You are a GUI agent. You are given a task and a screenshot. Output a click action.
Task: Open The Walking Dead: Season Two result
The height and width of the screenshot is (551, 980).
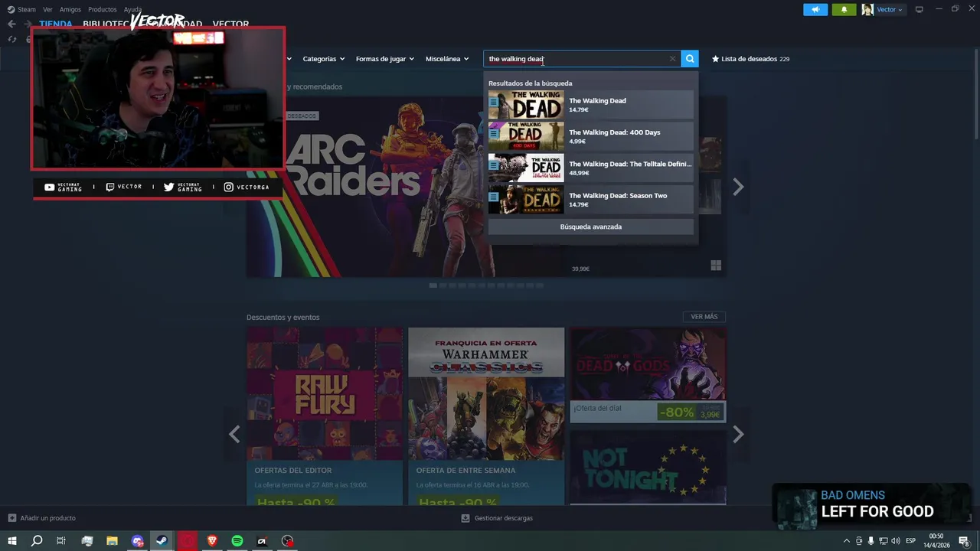pyautogui.click(x=591, y=200)
